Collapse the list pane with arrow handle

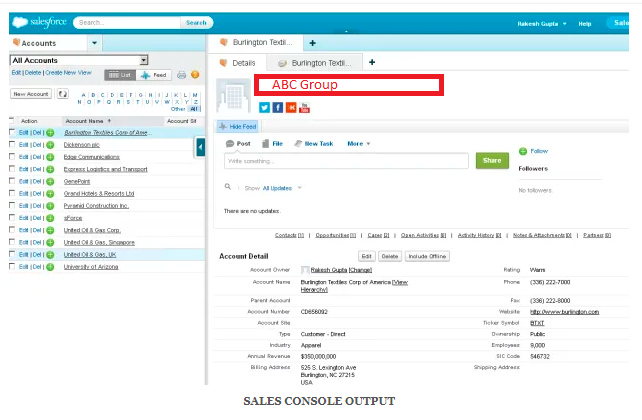tap(201, 147)
